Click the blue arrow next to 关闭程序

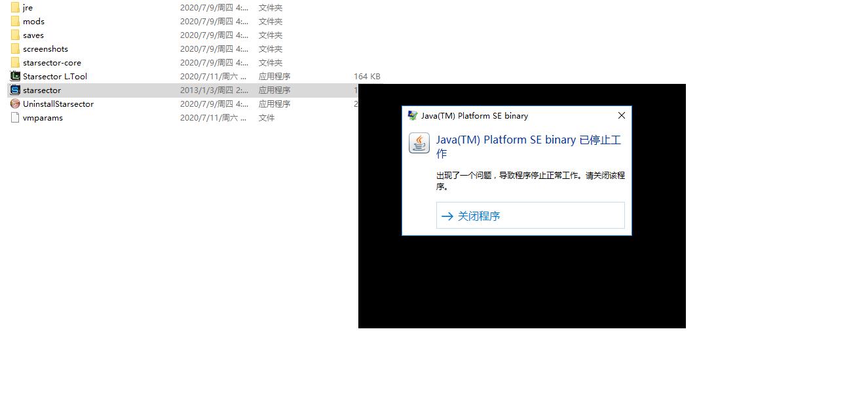click(447, 216)
